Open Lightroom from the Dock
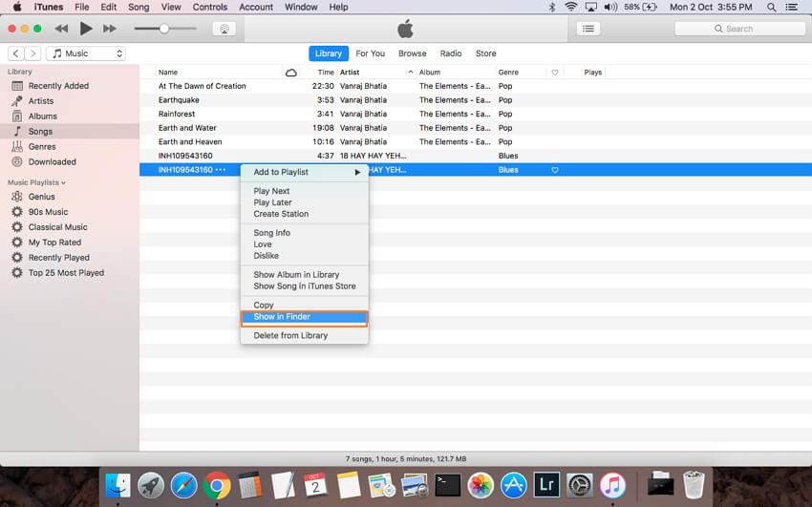This screenshot has height=507, width=812. click(x=546, y=486)
